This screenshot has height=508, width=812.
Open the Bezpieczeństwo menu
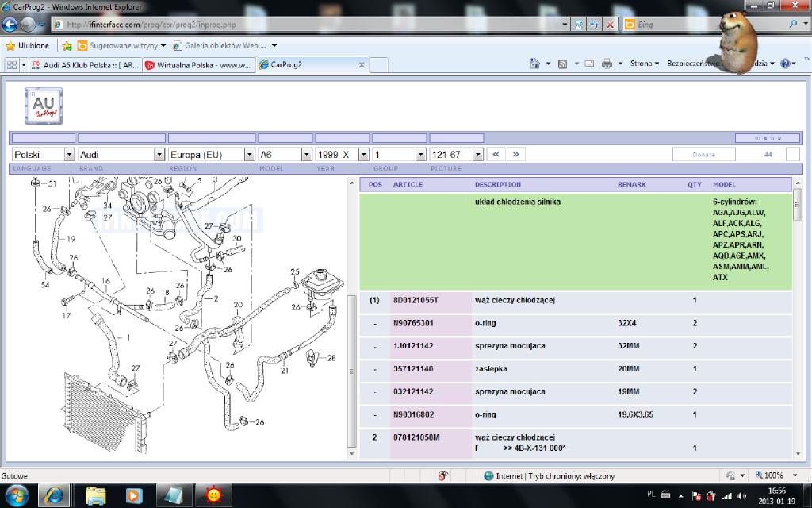pyautogui.click(x=693, y=63)
